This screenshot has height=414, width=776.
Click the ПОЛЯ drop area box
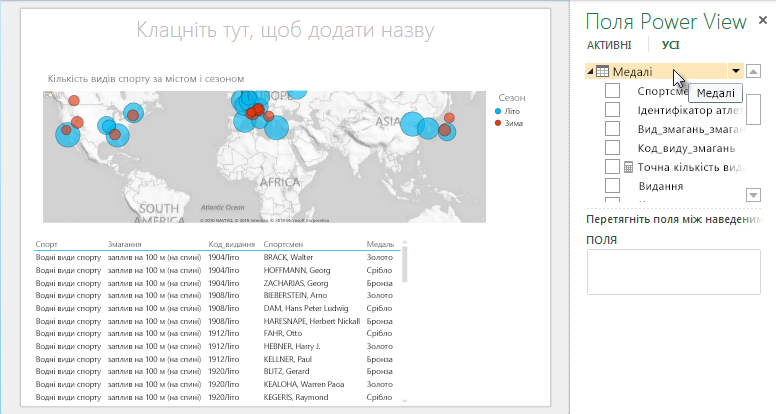(x=674, y=272)
